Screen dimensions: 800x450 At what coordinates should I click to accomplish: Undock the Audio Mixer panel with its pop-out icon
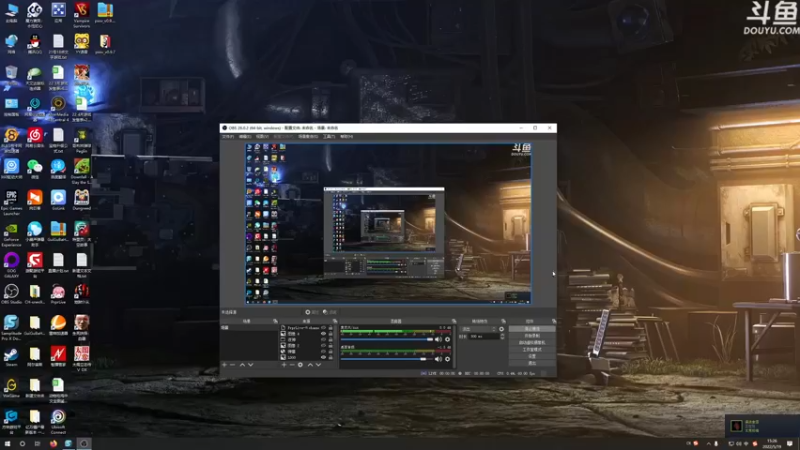454,321
